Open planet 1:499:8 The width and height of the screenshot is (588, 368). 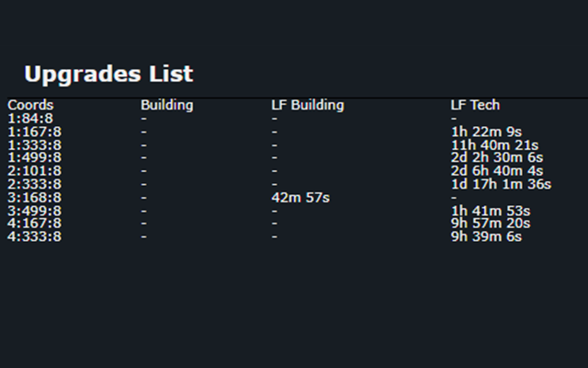point(34,157)
